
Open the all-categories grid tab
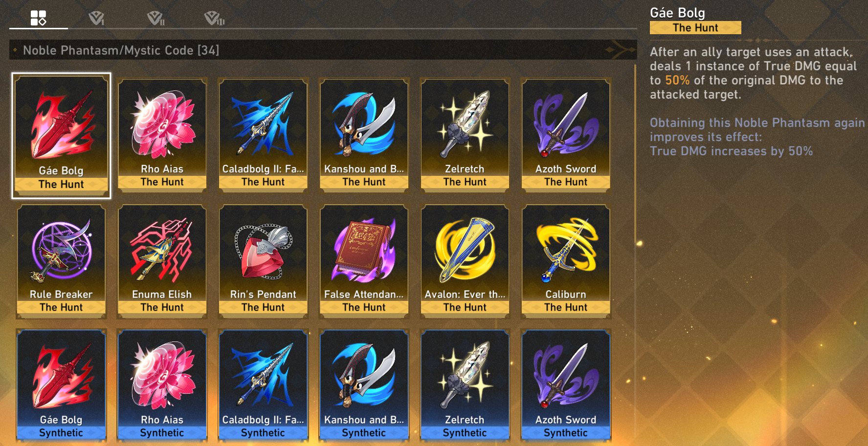(x=38, y=18)
